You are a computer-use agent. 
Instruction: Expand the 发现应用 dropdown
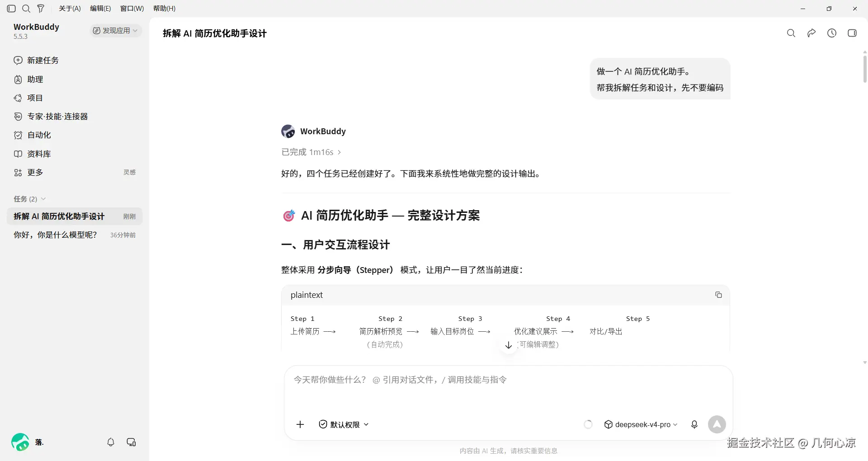[115, 30]
